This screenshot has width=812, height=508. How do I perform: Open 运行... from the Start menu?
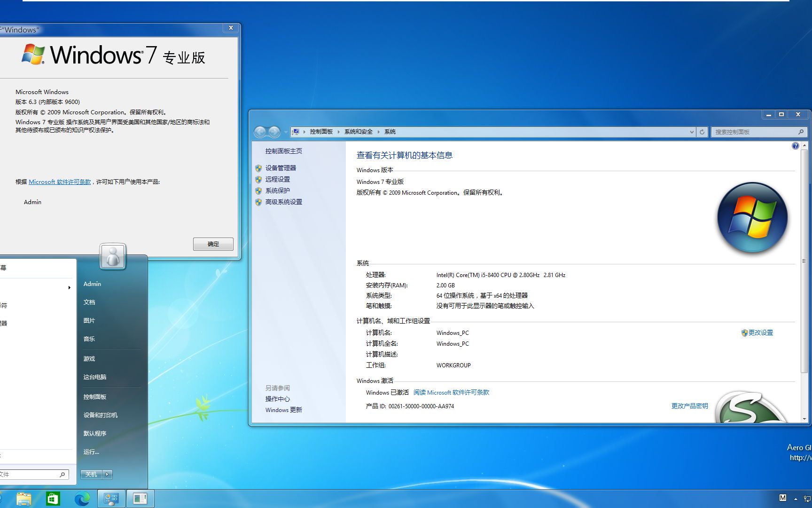tap(91, 452)
